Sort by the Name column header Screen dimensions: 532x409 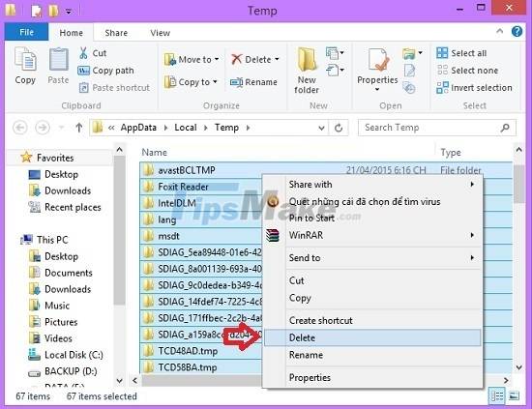point(155,152)
